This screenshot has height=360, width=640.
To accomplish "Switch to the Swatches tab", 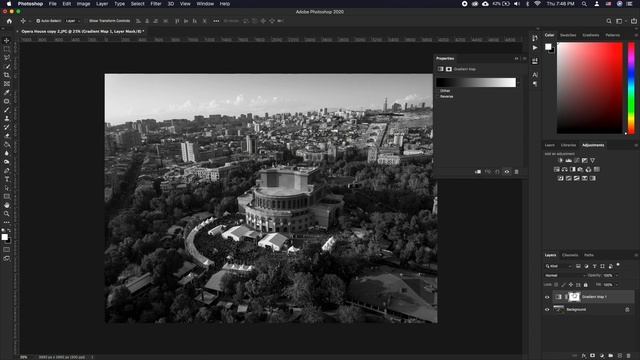I will pyautogui.click(x=568, y=35).
